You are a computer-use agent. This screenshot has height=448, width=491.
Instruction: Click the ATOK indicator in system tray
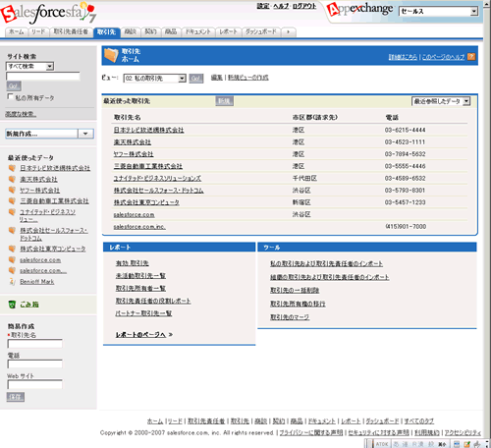[x=381, y=444]
